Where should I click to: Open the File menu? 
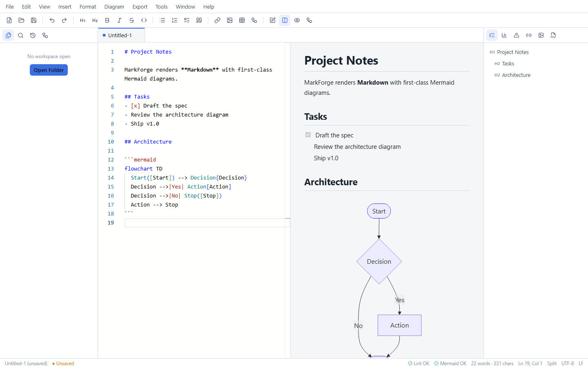click(10, 7)
